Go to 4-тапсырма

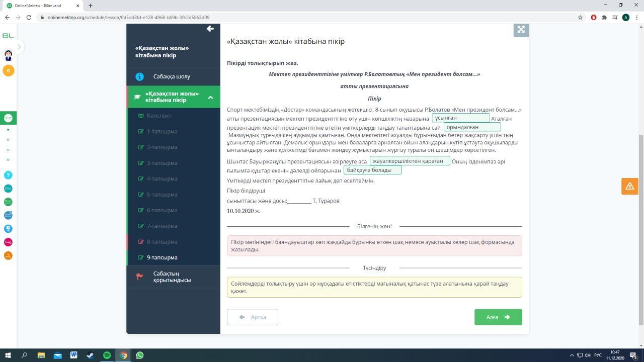pyautogui.click(x=174, y=179)
